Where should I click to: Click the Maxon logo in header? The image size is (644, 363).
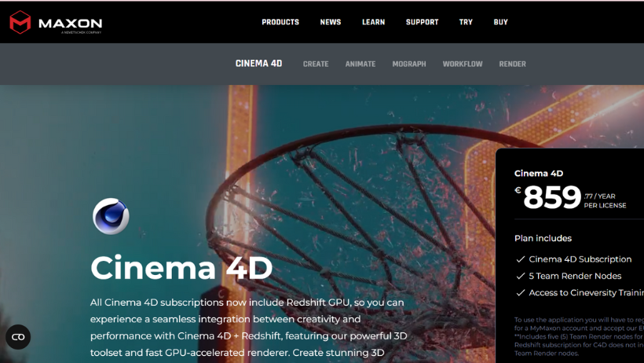pyautogui.click(x=56, y=22)
